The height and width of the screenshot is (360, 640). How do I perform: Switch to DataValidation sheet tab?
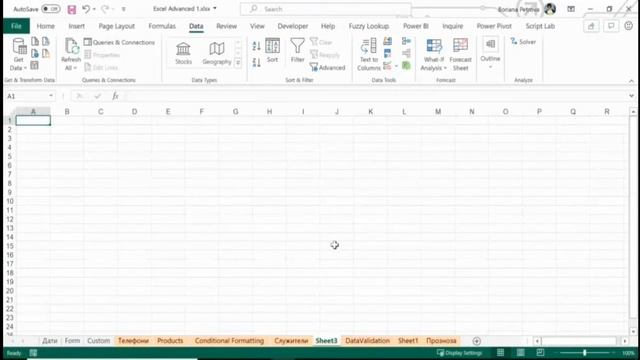coord(367,340)
